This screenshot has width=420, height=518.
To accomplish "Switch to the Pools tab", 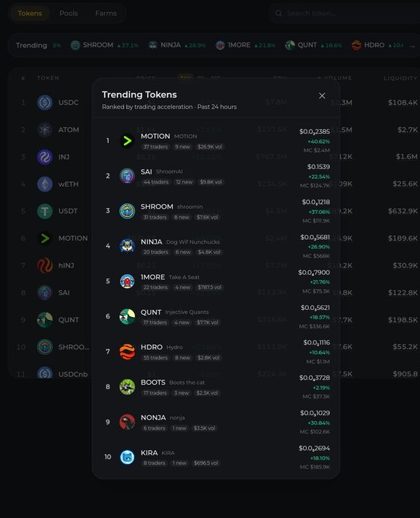I will (68, 13).
